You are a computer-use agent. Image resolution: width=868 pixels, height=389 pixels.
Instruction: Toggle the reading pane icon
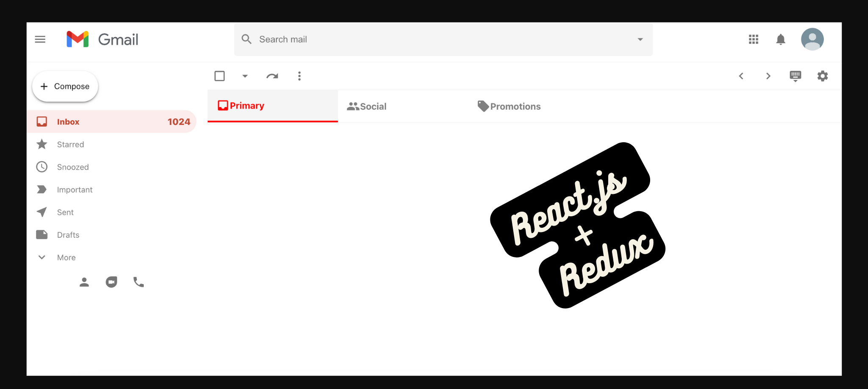[x=796, y=76]
